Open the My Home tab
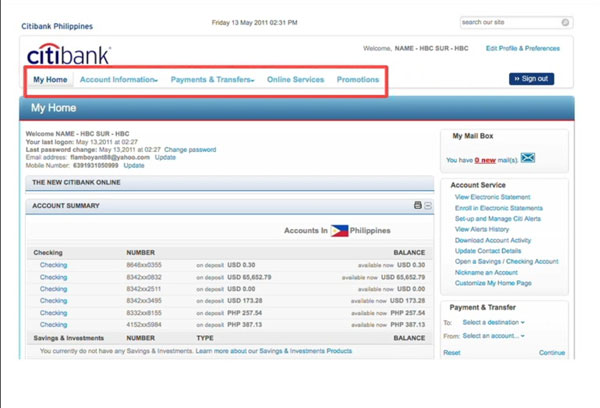 (50, 80)
